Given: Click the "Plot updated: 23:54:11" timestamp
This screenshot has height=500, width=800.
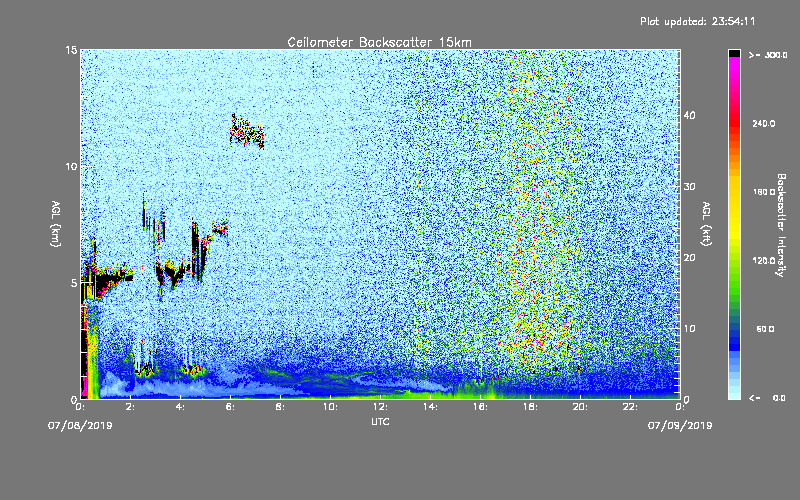Looking at the screenshot, I should click(x=697, y=21).
